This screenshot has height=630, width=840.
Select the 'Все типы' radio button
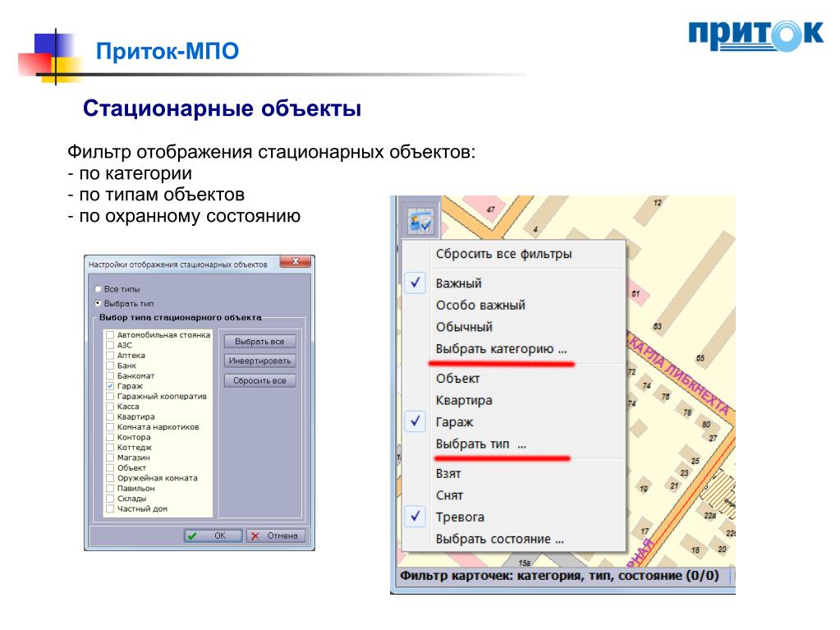[98, 289]
